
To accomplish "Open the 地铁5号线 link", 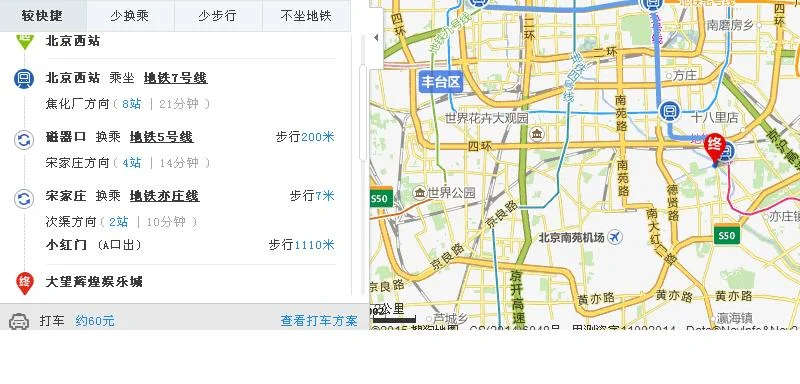I will (x=161, y=137).
